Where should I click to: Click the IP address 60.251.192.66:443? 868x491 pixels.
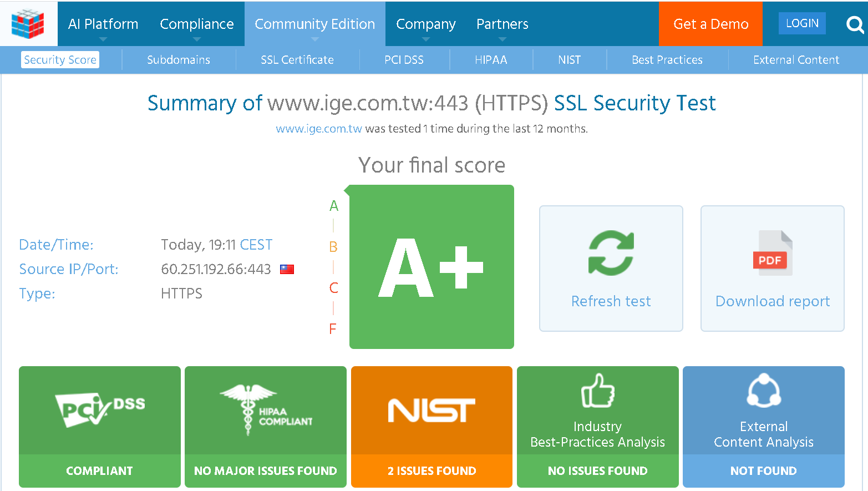(216, 269)
